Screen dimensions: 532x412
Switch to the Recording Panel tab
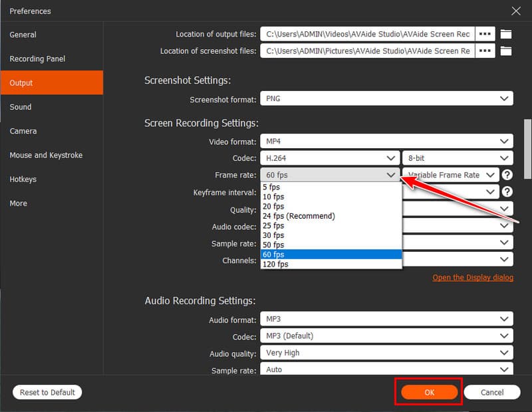[37, 59]
